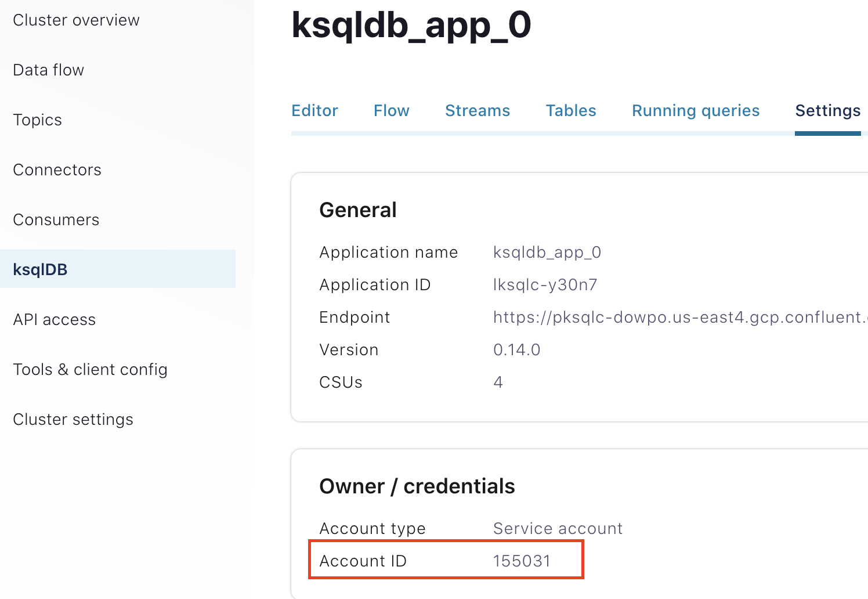868x599 pixels.
Task: Open API access page
Action: pos(55,320)
